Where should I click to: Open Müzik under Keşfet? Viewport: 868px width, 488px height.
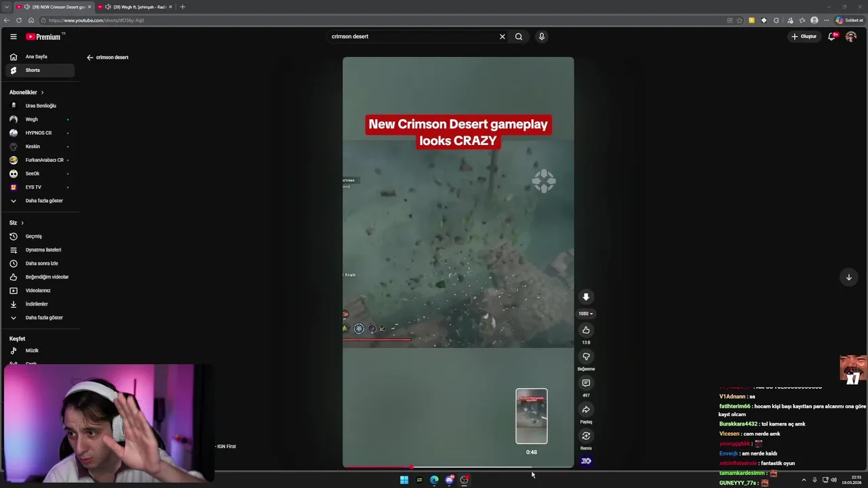coord(39,350)
